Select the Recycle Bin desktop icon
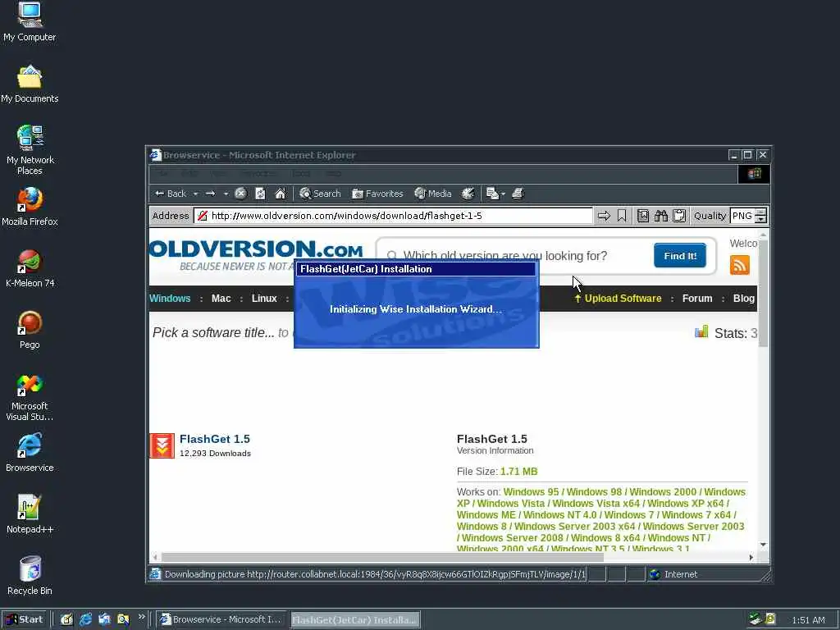This screenshot has height=630, width=840. pyautogui.click(x=30, y=577)
